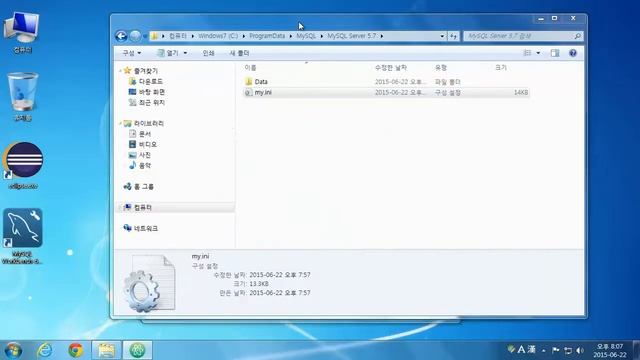The height and width of the screenshot is (360, 640).
Task: Click the 컴퓨터 breadcrumb segment
Action: tap(178, 36)
